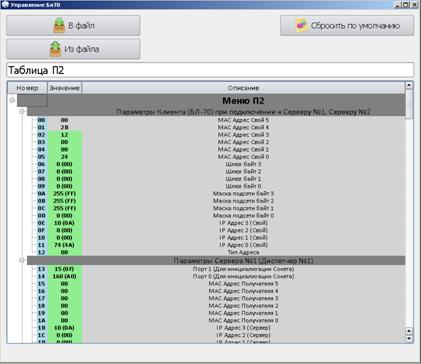Screen dimensions: 421x364
Task: Click the "Таблица П2" input field
Action: click(x=210, y=70)
